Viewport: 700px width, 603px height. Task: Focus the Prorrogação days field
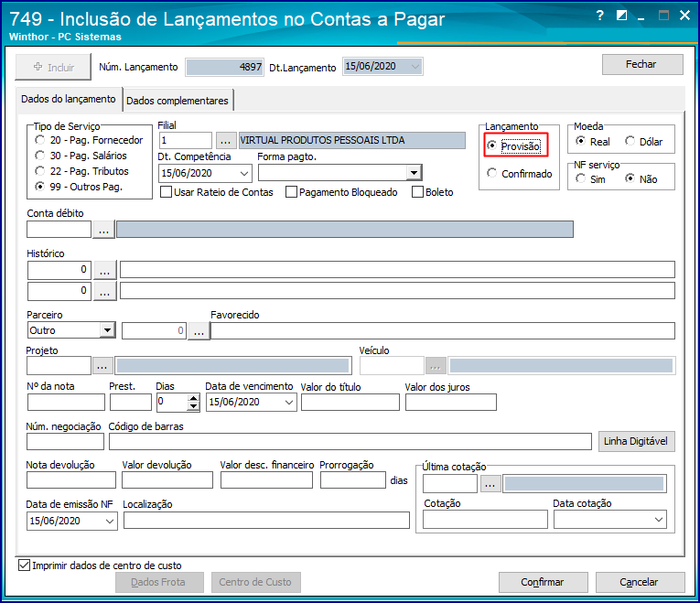point(352,480)
